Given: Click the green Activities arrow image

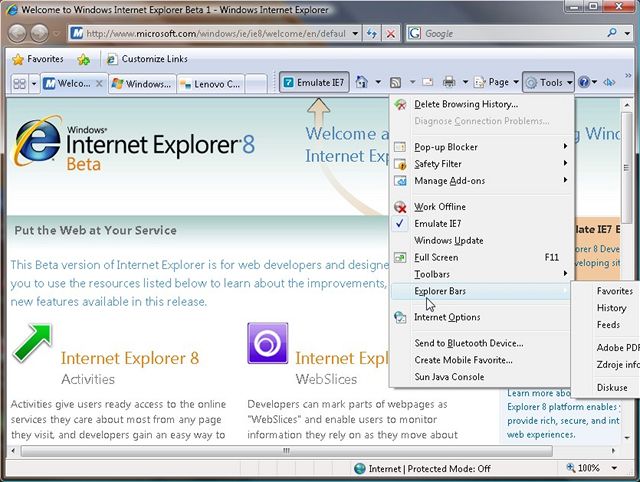Looking at the screenshot, I should coord(32,343).
